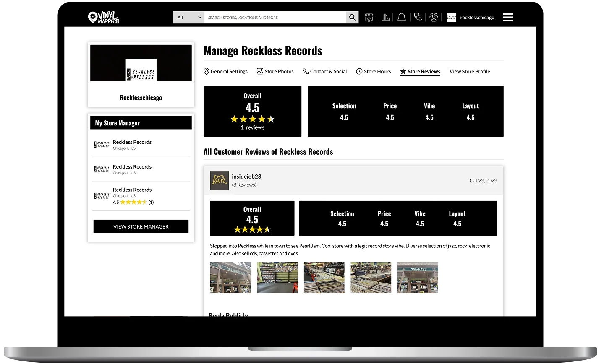604x364 pixels.
Task: Switch to Store Hours tab
Action: 374,71
